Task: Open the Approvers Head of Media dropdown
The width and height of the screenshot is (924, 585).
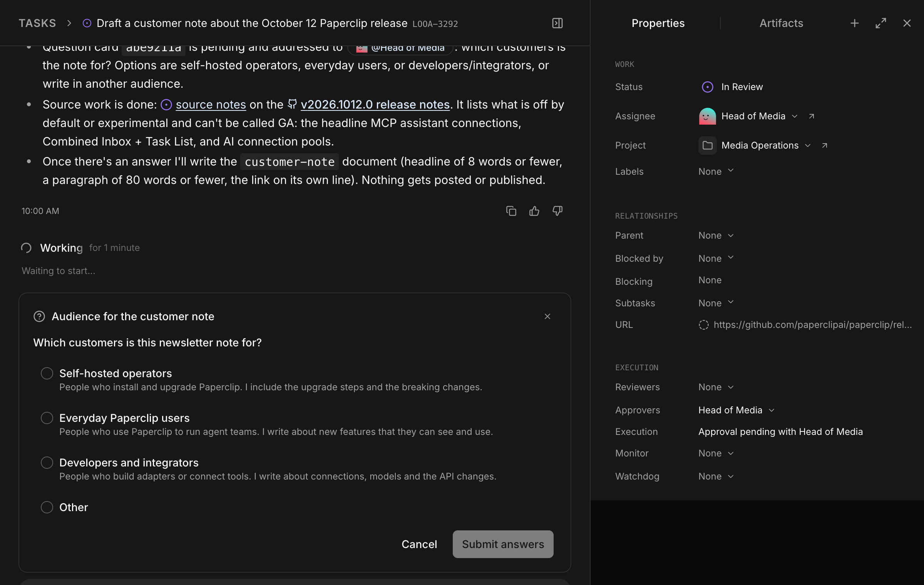Action: pyautogui.click(x=736, y=410)
